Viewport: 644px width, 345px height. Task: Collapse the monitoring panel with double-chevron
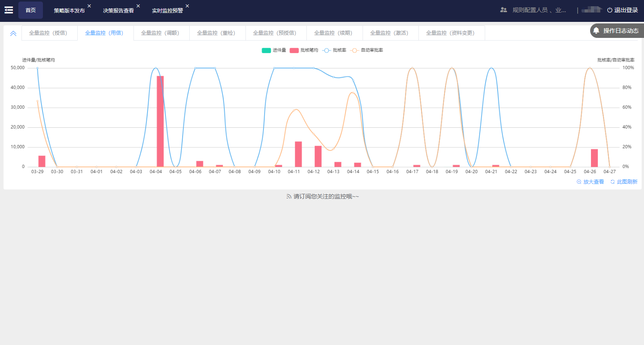coord(13,33)
